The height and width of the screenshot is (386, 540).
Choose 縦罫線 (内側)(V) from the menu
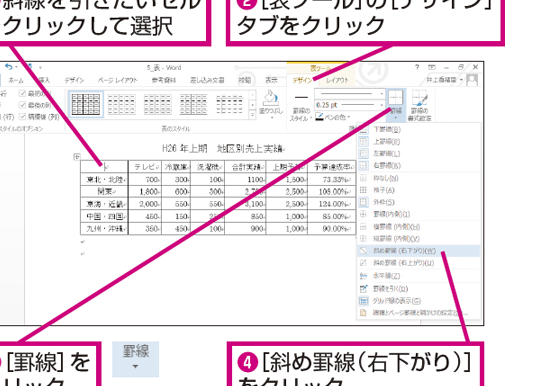point(419,239)
